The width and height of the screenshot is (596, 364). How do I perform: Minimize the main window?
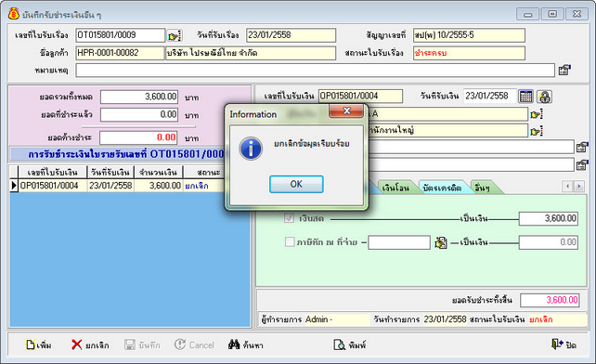point(527,14)
